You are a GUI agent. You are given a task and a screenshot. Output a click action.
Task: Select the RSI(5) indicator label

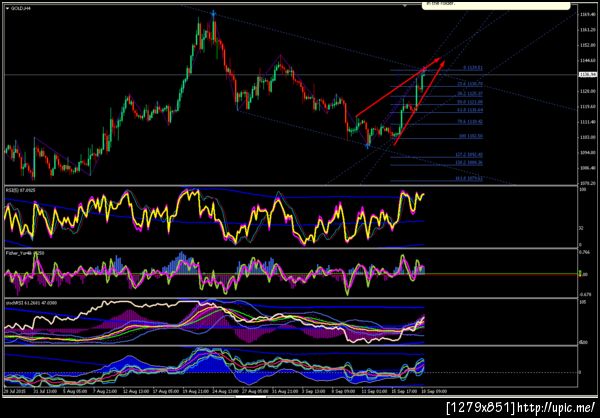[x=20, y=189]
